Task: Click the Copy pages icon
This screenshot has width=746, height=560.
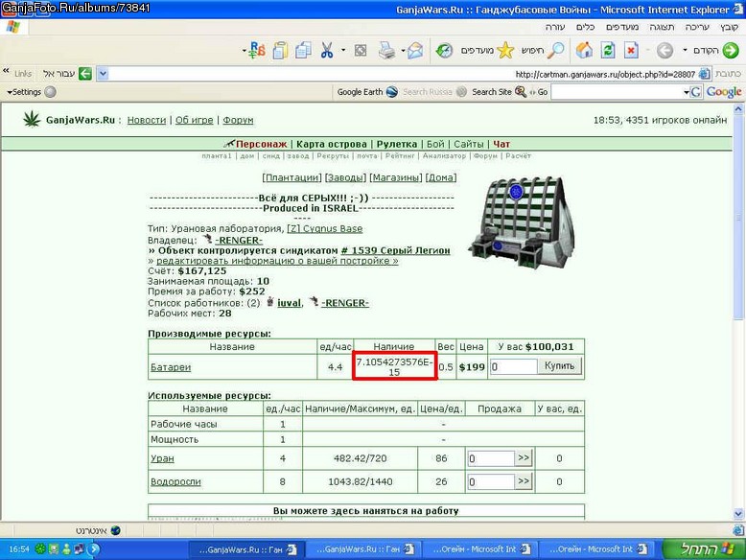Action: click(303, 51)
